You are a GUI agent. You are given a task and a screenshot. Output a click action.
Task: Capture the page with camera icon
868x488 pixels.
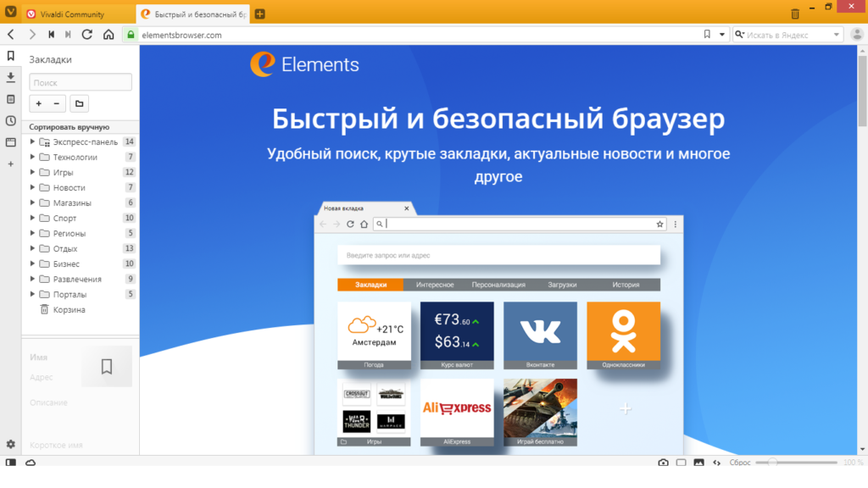pyautogui.click(x=663, y=462)
